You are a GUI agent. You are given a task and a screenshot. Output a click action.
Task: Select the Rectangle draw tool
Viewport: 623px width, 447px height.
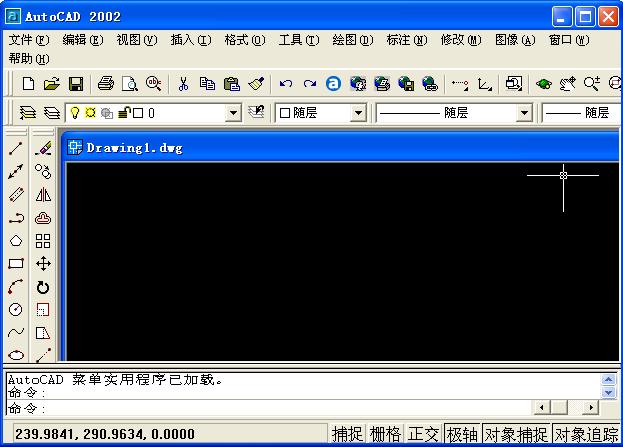(16, 264)
